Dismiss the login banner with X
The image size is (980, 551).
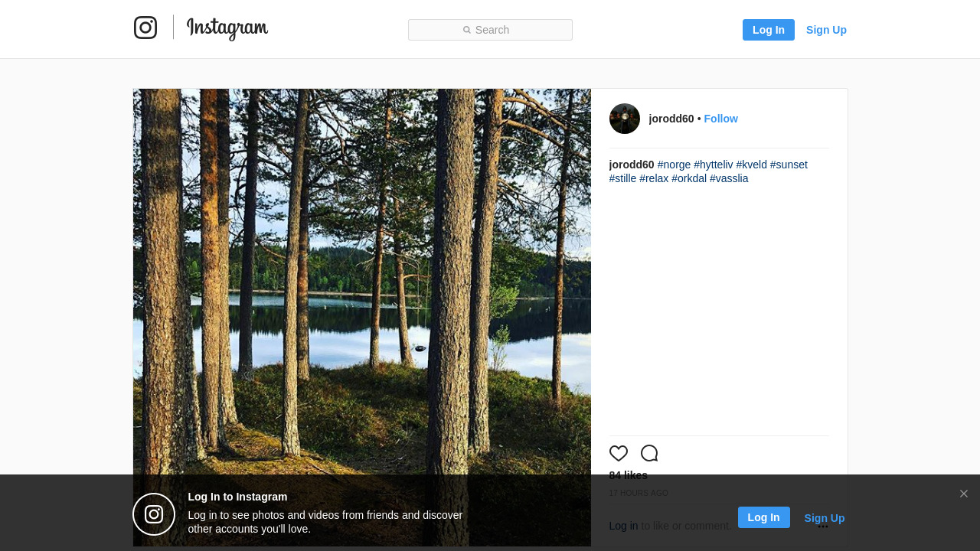[x=964, y=494]
